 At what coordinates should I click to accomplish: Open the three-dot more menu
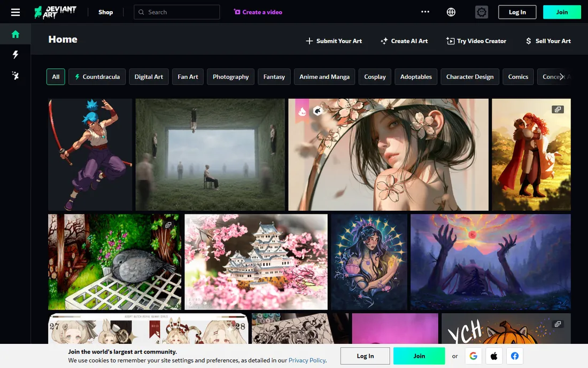click(425, 12)
